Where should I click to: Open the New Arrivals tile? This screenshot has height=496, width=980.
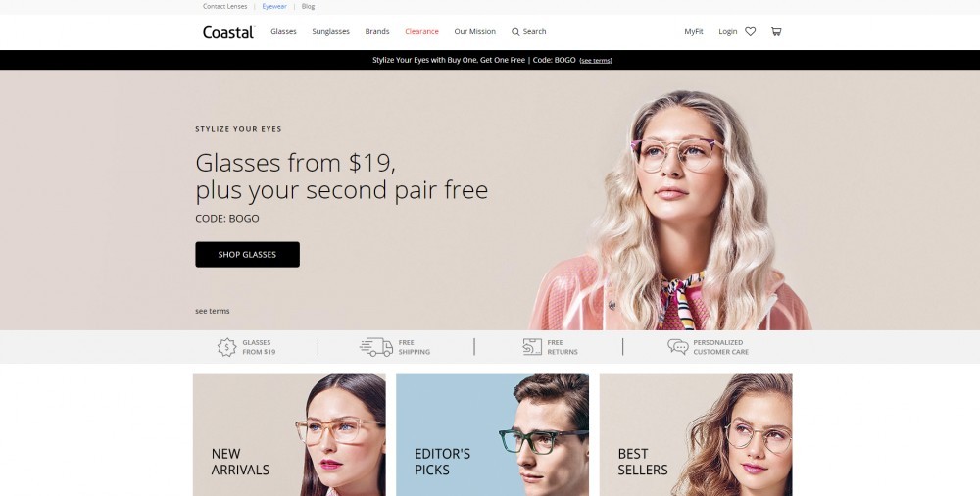[289, 434]
